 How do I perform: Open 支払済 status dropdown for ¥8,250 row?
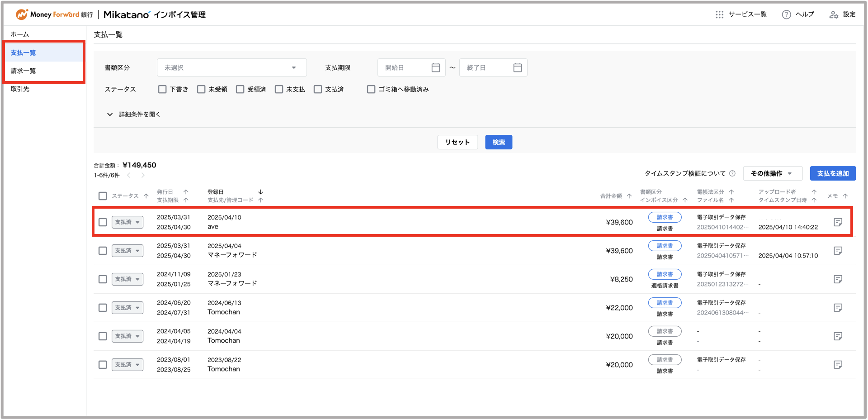point(127,279)
